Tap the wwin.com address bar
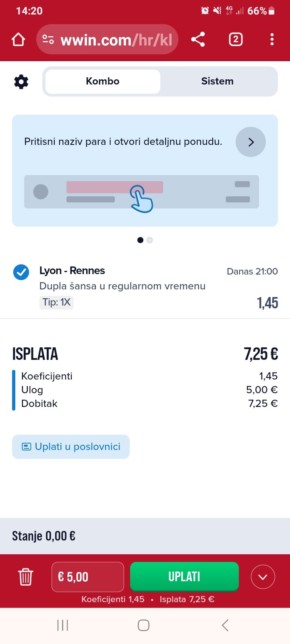This screenshot has height=644, width=290. [x=116, y=39]
